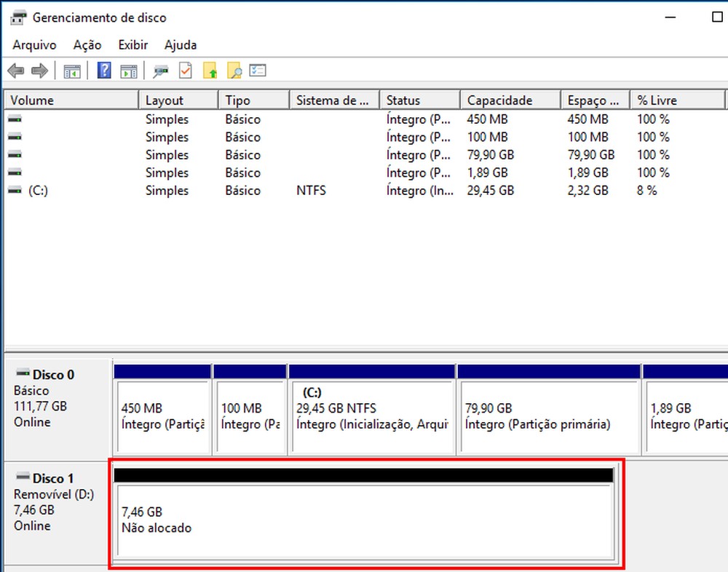
Task: Click the Disco 0 disk icon
Action: pos(23,373)
